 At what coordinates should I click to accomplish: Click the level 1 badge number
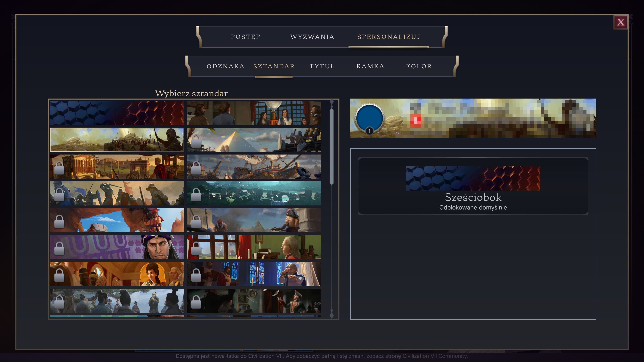(369, 131)
